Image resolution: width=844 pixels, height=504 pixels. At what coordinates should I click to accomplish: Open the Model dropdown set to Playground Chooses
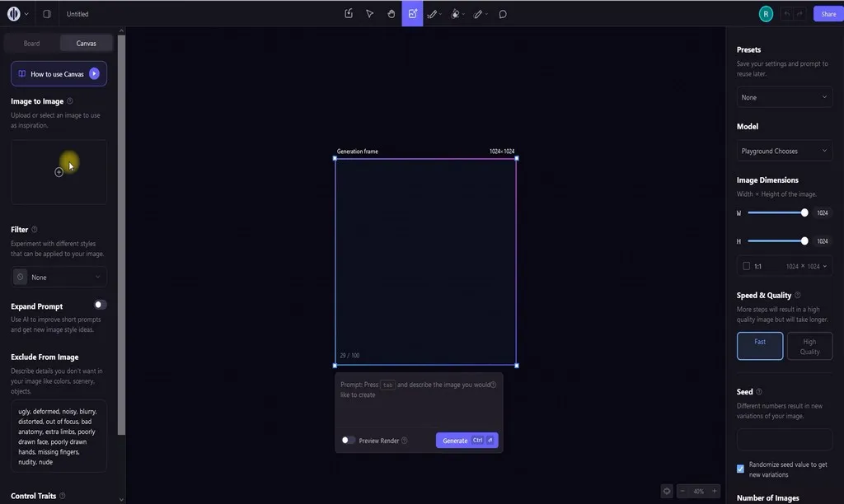(784, 151)
